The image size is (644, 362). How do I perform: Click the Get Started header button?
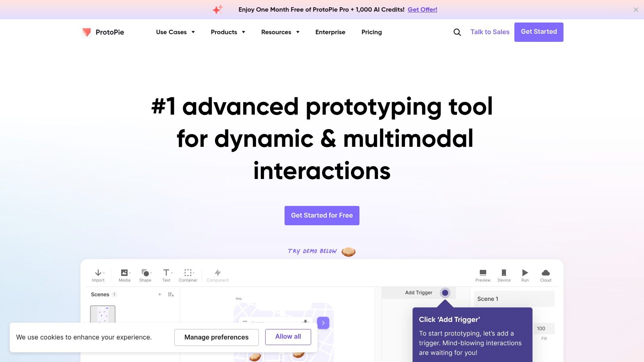pyautogui.click(x=539, y=32)
